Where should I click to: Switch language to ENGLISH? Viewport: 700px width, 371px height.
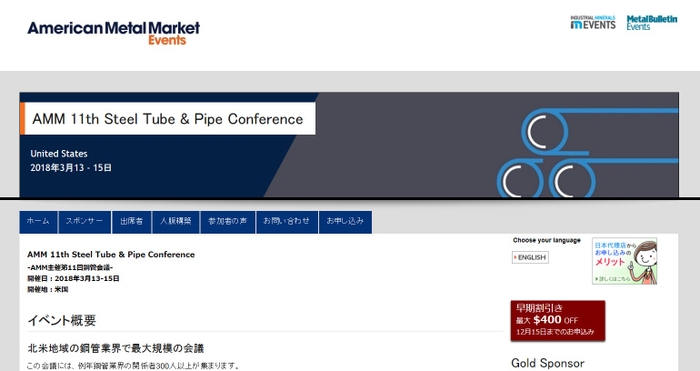[x=530, y=258]
